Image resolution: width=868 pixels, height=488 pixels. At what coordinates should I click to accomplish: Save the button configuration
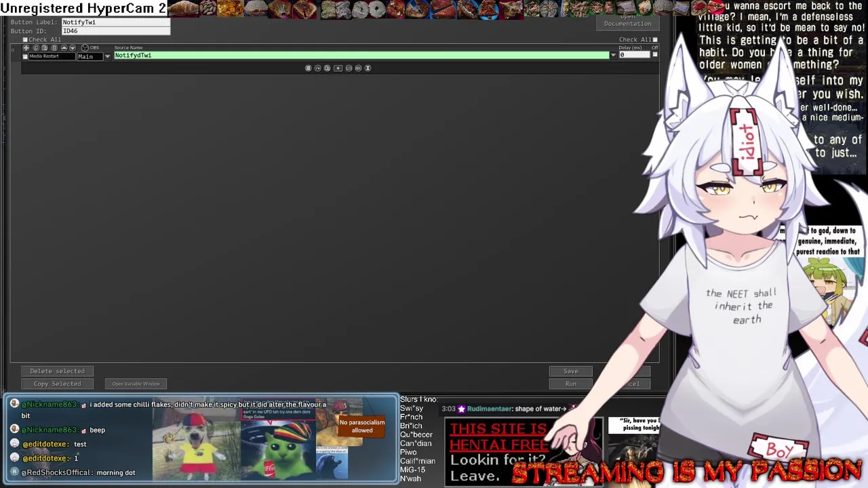tap(571, 371)
